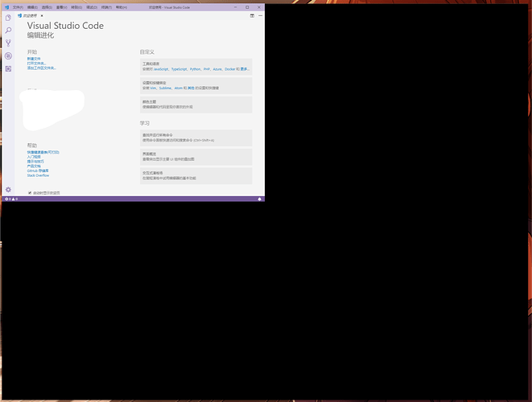The image size is (532, 402).
Task: Open the GitHub repository link
Action: pos(38,170)
